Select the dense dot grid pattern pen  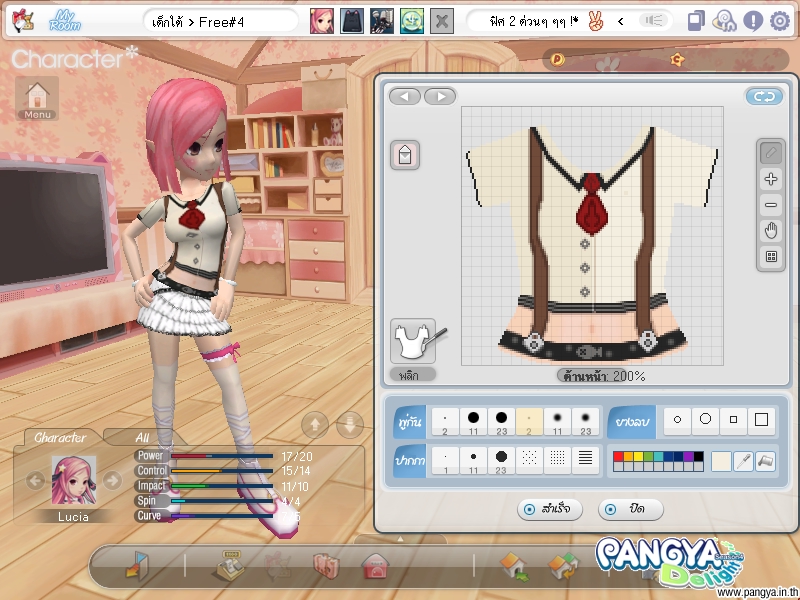557,461
